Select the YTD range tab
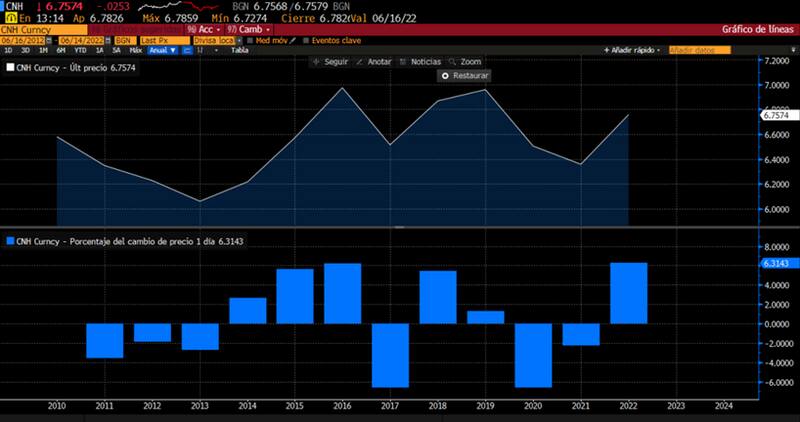 click(79, 49)
